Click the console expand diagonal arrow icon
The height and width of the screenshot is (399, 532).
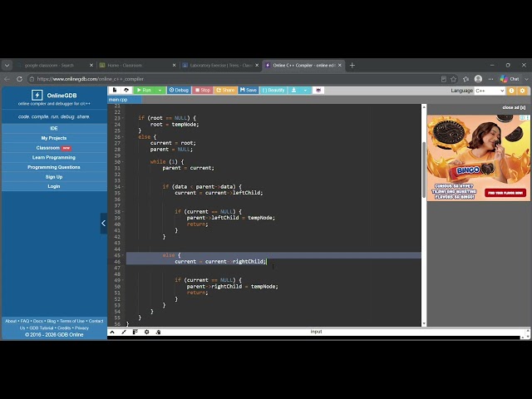click(x=124, y=332)
